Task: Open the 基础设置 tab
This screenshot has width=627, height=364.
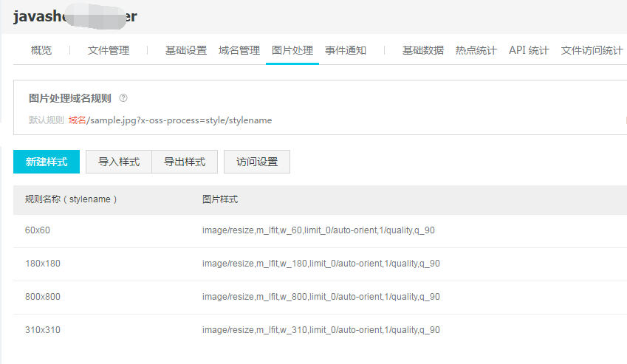Action: [185, 50]
